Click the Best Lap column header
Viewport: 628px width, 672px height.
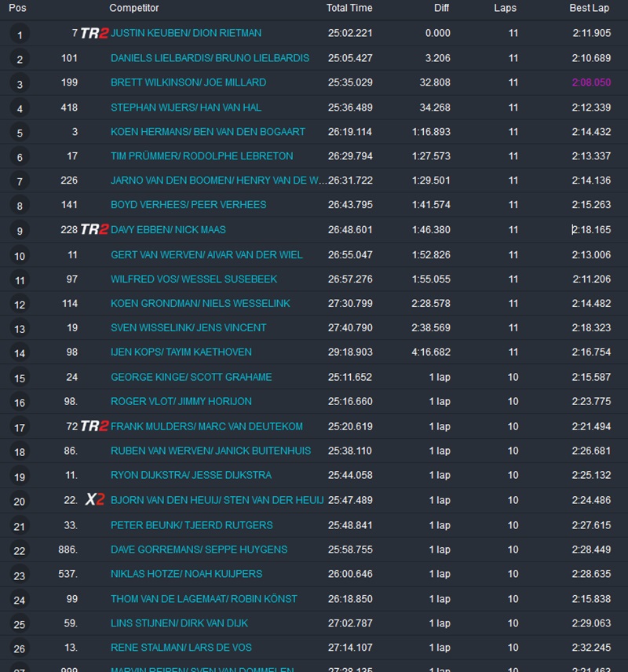tap(589, 8)
